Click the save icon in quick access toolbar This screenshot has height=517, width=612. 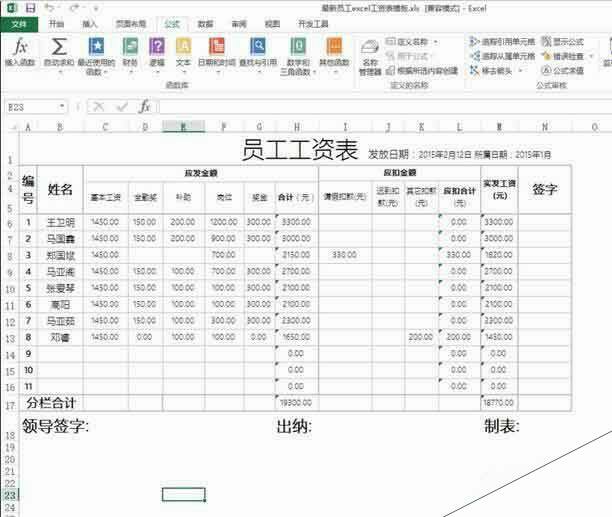[29, 7]
